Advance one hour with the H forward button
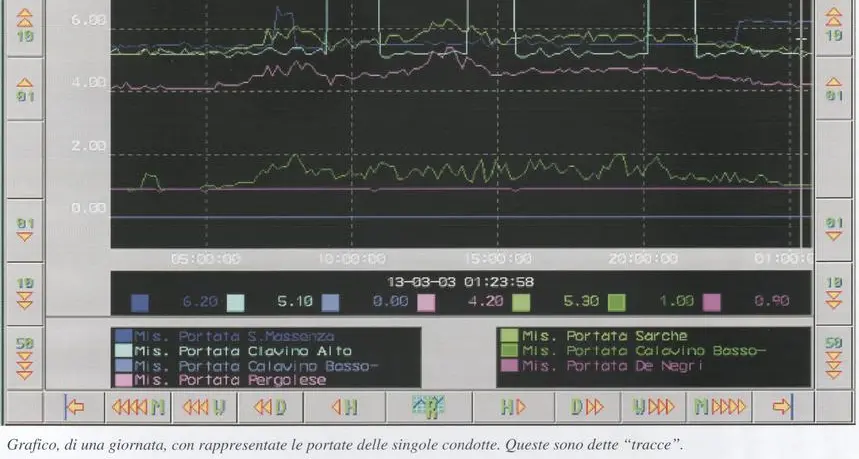The height and width of the screenshot is (459, 859). coord(513,406)
